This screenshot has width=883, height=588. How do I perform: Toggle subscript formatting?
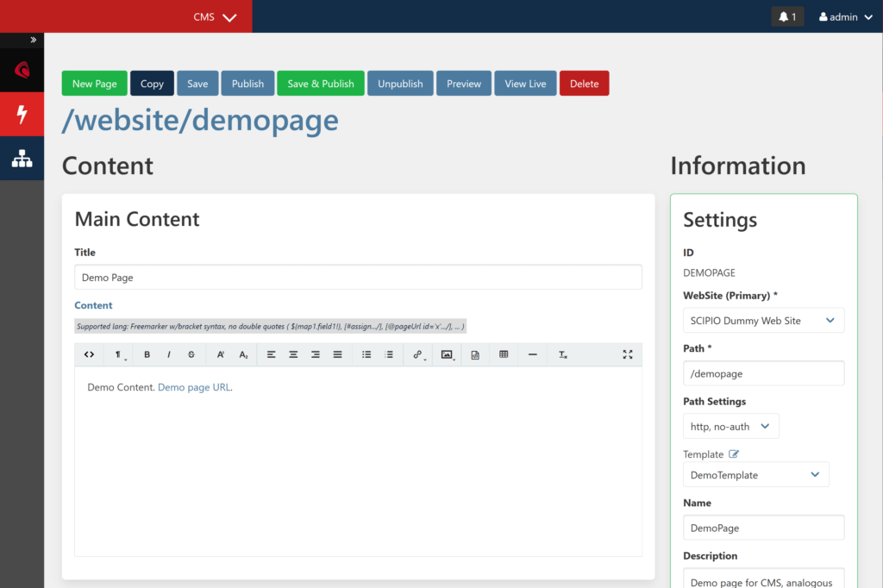pyautogui.click(x=243, y=354)
